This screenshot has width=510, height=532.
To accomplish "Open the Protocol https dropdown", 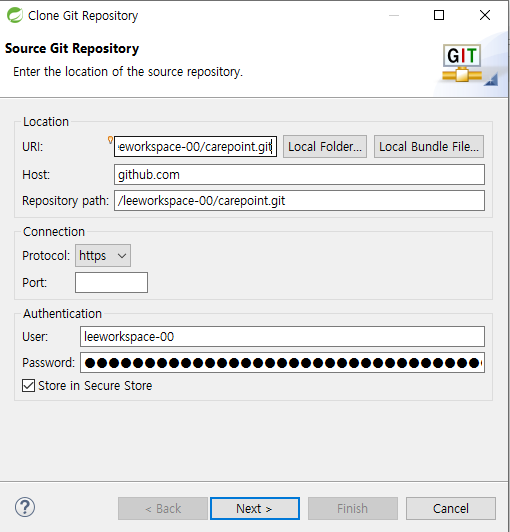I will (x=103, y=255).
